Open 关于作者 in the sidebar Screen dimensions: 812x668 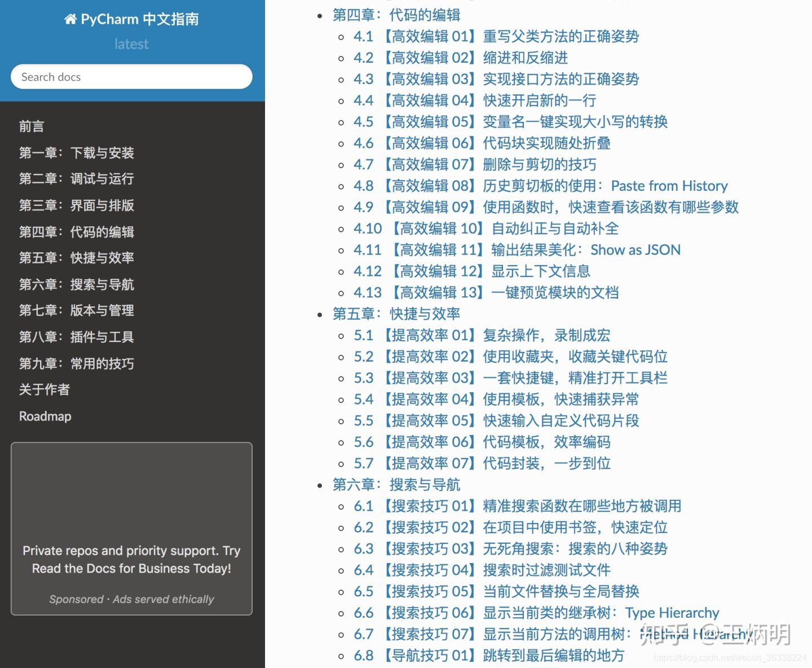pyautogui.click(x=45, y=389)
